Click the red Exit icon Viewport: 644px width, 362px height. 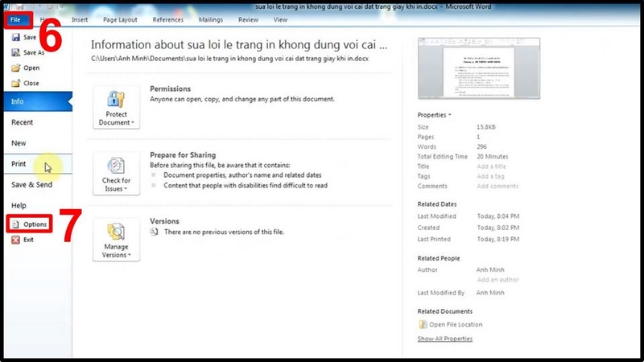pos(15,240)
